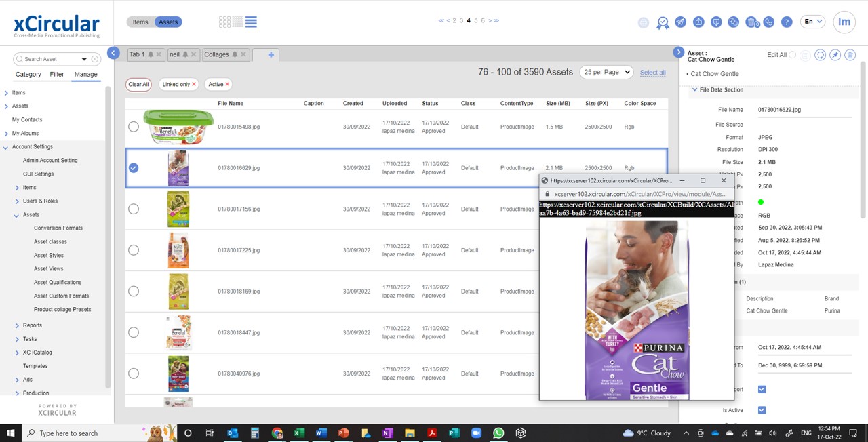Viewport: 868px width, 442px height.
Task: Enable Edit All in the asset panel
Action: pos(793,54)
